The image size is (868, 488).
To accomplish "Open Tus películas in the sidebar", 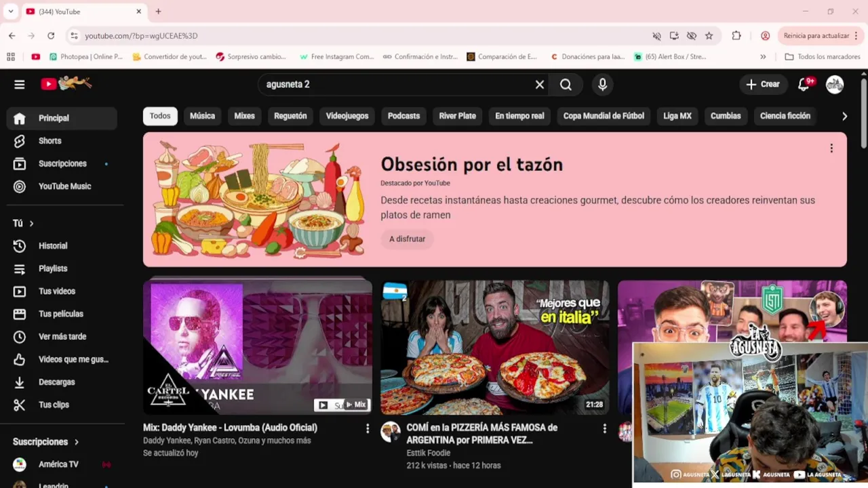I will pyautogui.click(x=62, y=314).
